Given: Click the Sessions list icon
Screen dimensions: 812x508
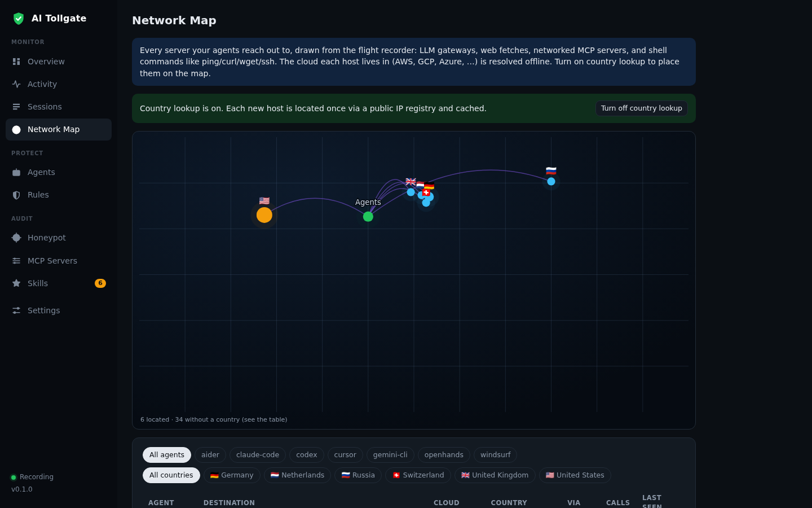Looking at the screenshot, I should (x=16, y=107).
